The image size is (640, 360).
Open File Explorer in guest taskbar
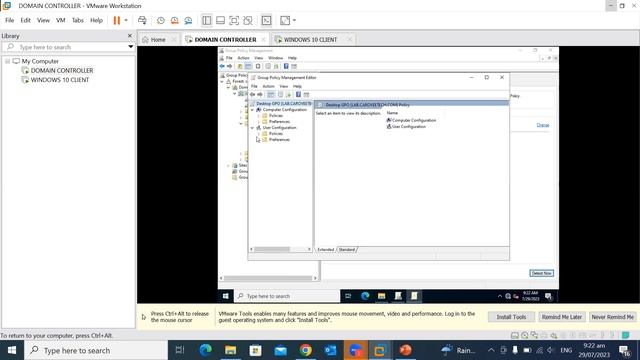tap(382, 296)
